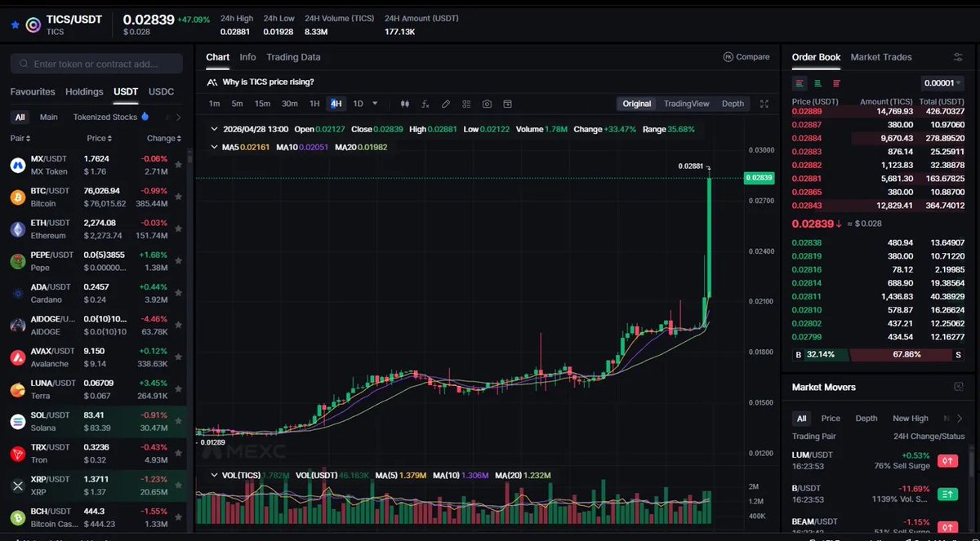Select the Favourites tab
980x541 pixels.
pyautogui.click(x=33, y=91)
